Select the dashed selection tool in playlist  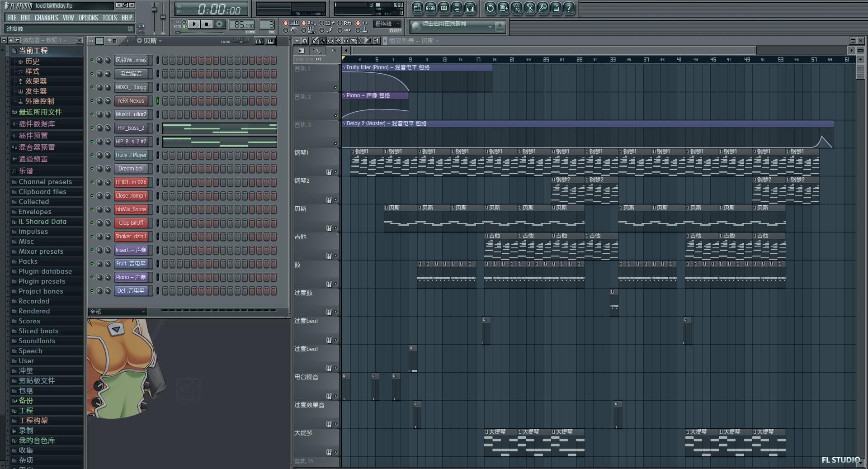tap(361, 41)
